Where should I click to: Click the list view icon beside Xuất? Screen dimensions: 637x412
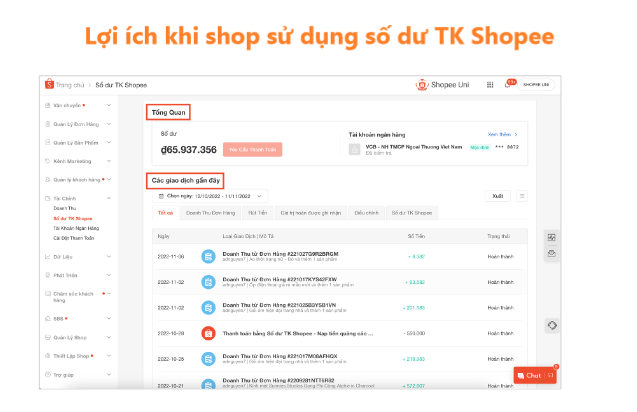point(522,196)
